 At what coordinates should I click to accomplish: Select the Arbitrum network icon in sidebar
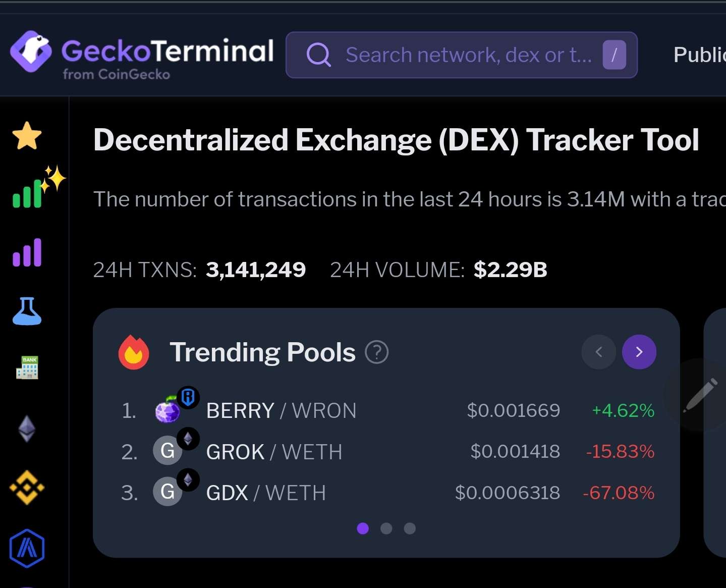(x=27, y=548)
